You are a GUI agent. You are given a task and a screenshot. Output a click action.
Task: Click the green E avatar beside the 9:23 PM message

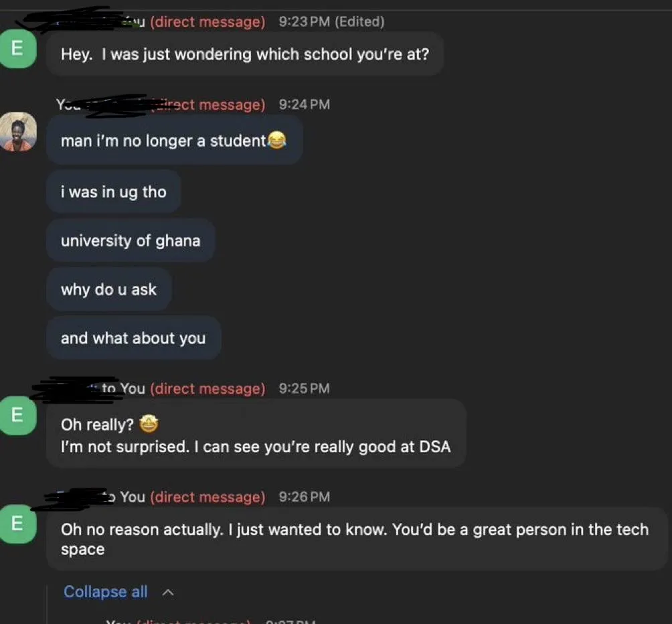coord(17,48)
